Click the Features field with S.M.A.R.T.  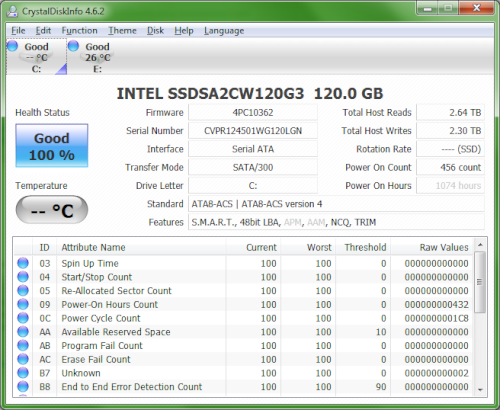coord(336,222)
